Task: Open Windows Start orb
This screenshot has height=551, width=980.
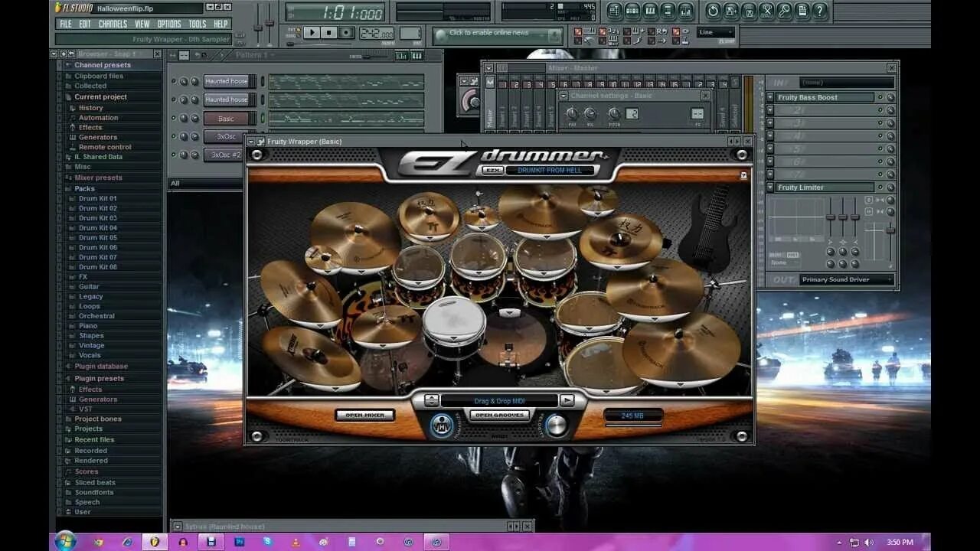Action: pyautogui.click(x=65, y=541)
